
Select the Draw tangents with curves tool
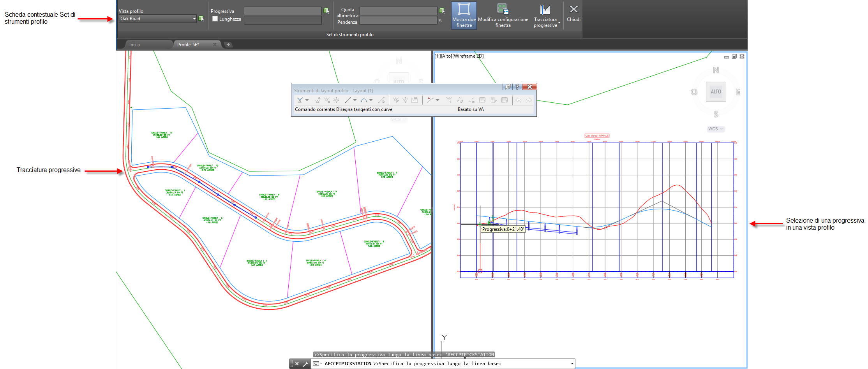click(300, 100)
